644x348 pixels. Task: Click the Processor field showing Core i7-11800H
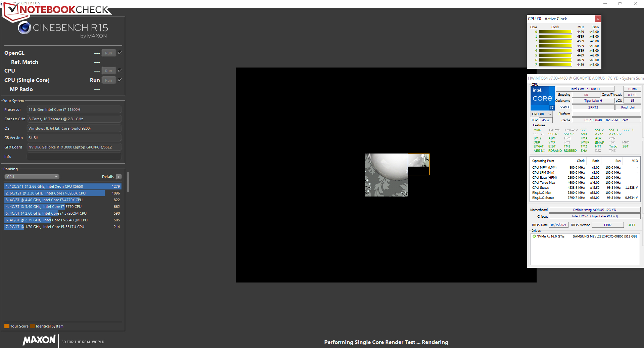74,110
